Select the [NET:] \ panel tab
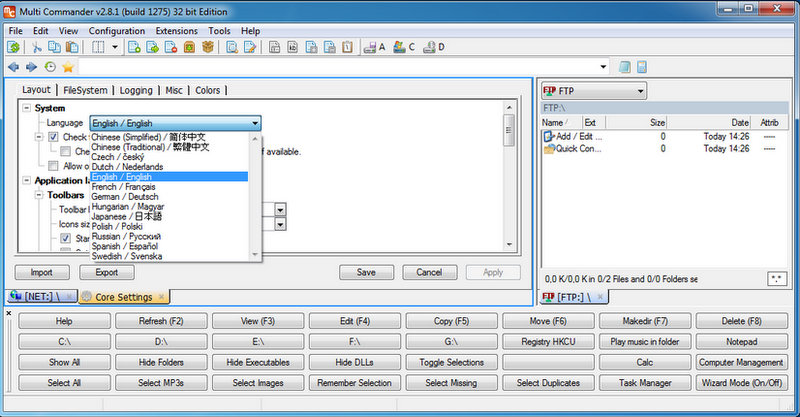The width and height of the screenshot is (800, 417). [42, 296]
